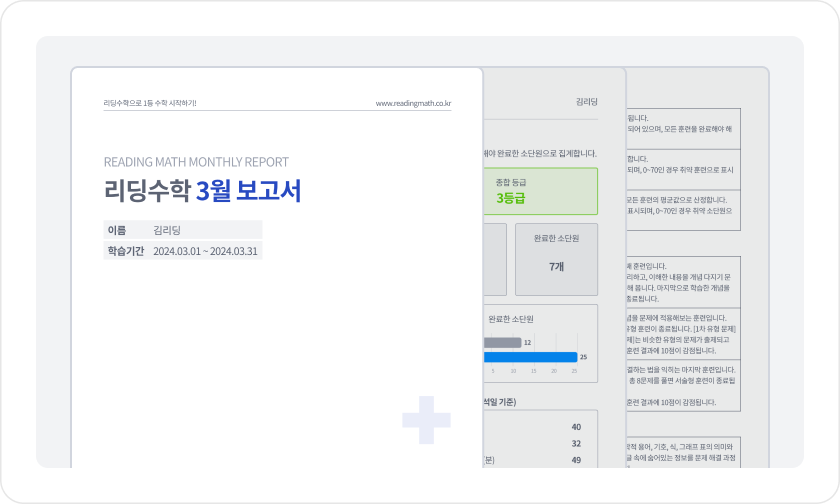
Task: Click the '석일 기준)' section heading
Action: point(500,402)
